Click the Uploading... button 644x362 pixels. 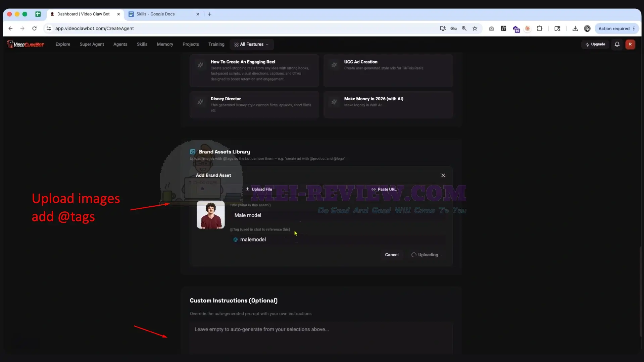tap(426, 255)
